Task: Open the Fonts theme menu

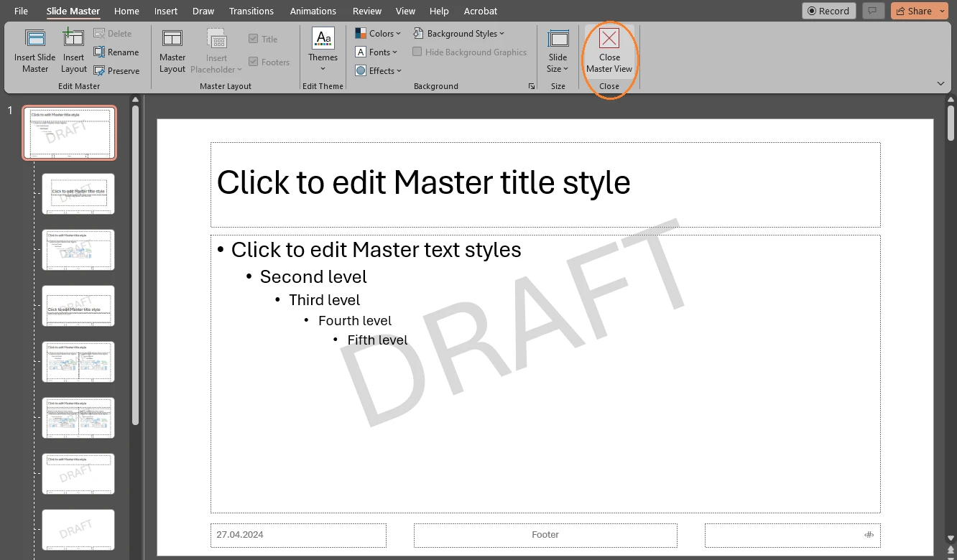Action: pos(376,52)
